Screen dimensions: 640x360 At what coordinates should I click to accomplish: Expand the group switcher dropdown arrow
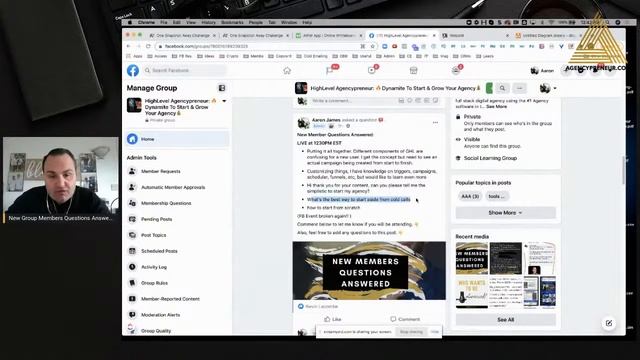tap(224, 101)
